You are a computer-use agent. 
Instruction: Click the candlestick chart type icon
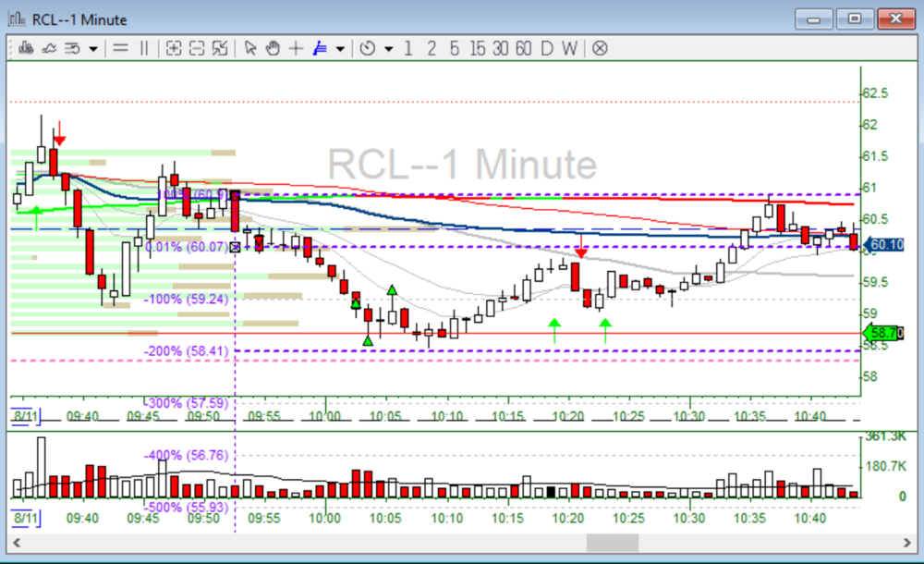(25, 48)
